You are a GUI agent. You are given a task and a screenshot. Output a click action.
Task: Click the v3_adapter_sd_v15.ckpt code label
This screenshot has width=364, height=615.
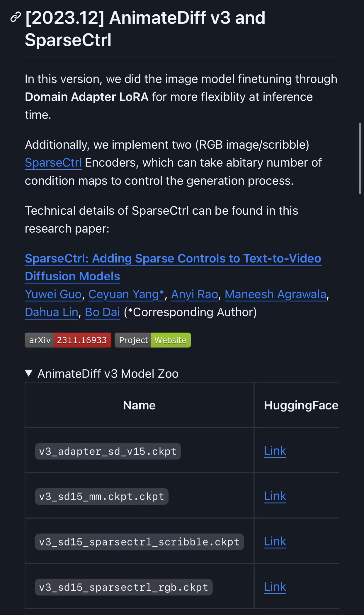click(108, 451)
